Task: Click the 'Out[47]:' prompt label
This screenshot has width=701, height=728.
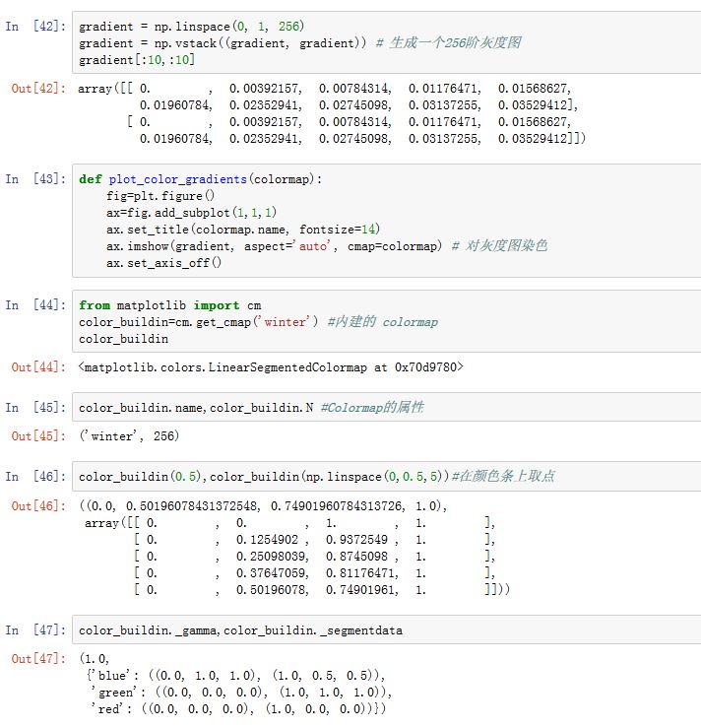Action: [x=39, y=659]
